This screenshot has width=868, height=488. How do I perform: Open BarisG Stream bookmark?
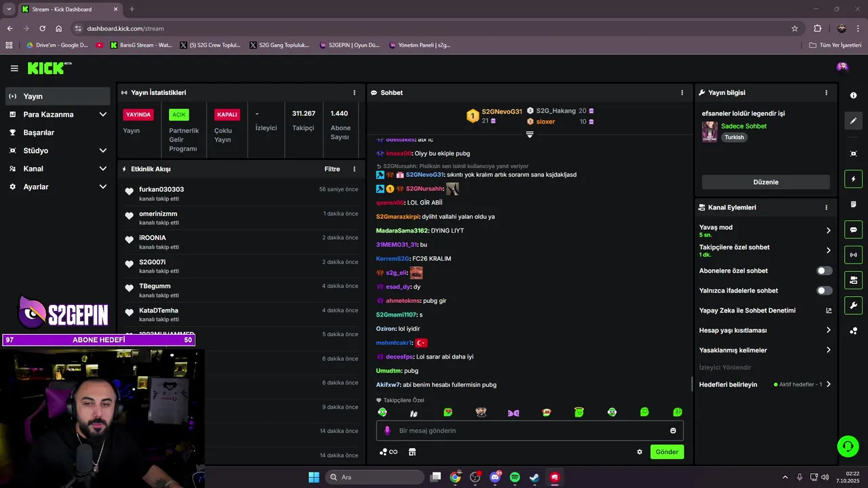tap(141, 45)
